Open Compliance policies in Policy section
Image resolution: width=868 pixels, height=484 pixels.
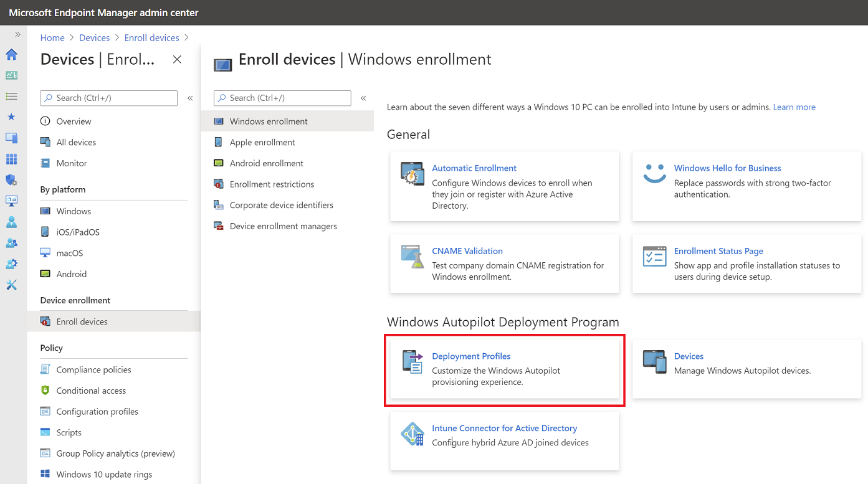point(93,369)
